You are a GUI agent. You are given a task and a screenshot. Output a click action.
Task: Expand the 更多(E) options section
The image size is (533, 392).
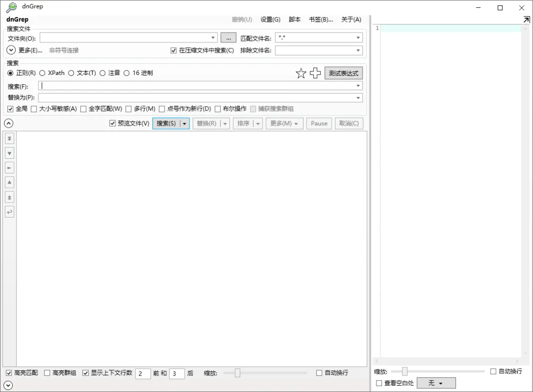tap(10, 50)
